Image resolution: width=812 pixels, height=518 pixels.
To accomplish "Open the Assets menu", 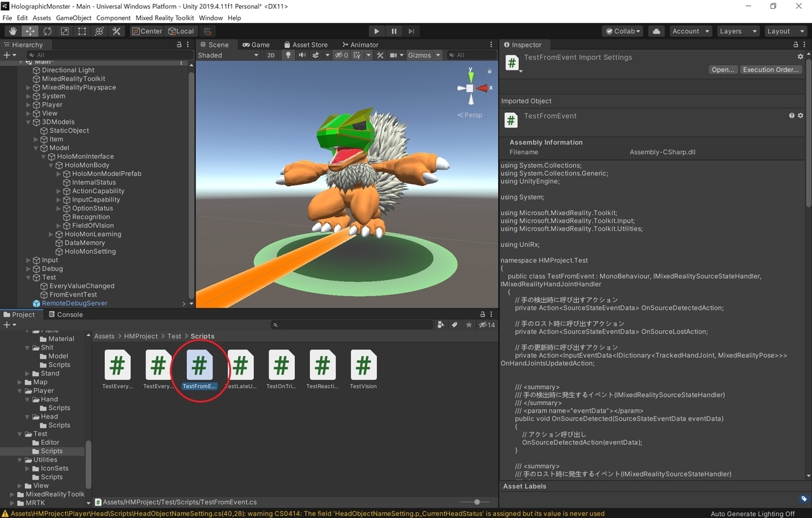I will [42, 18].
